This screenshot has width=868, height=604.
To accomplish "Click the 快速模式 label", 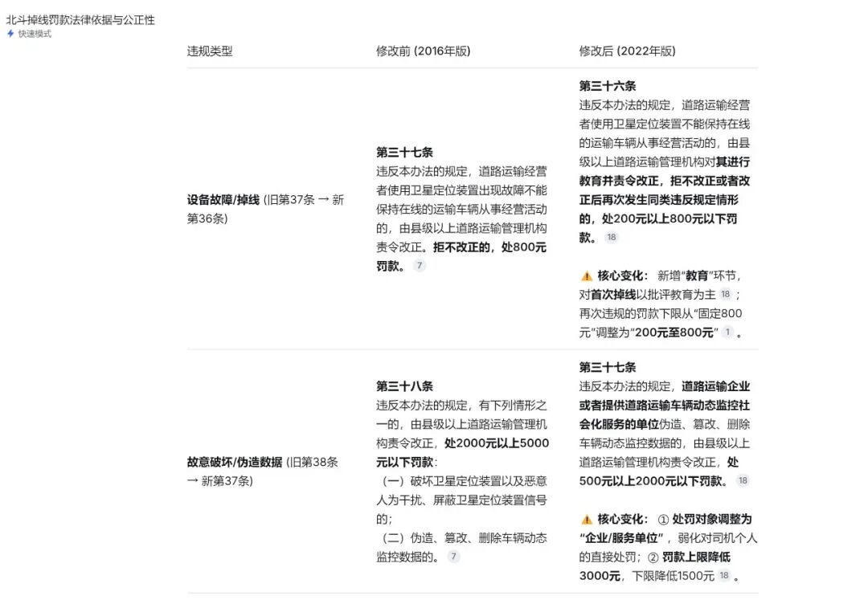I will [35, 34].
